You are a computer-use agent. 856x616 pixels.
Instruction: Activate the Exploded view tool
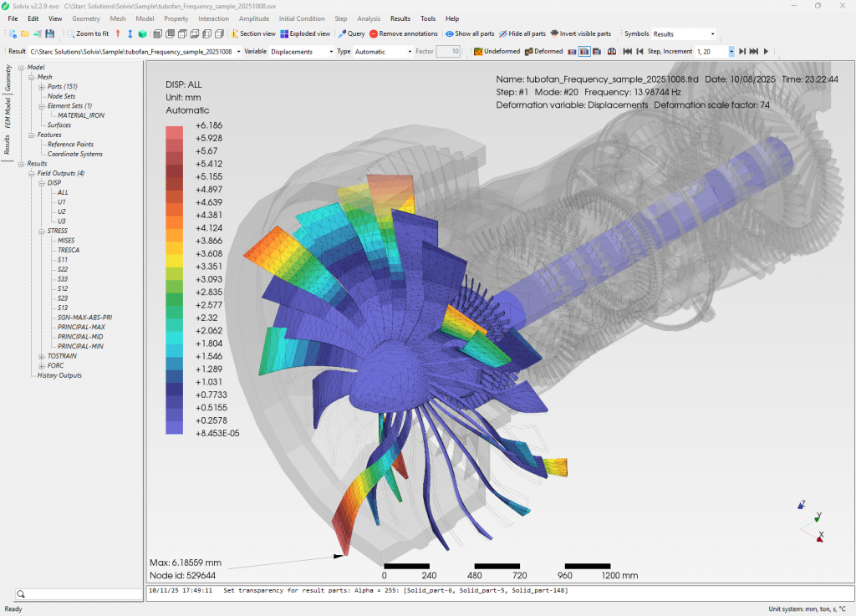305,34
